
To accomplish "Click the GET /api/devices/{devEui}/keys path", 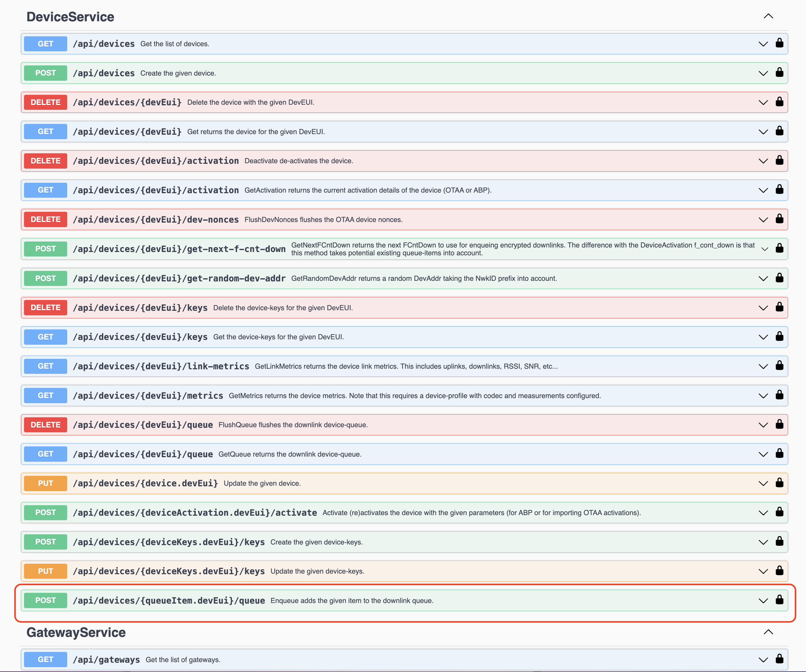I will coord(140,337).
